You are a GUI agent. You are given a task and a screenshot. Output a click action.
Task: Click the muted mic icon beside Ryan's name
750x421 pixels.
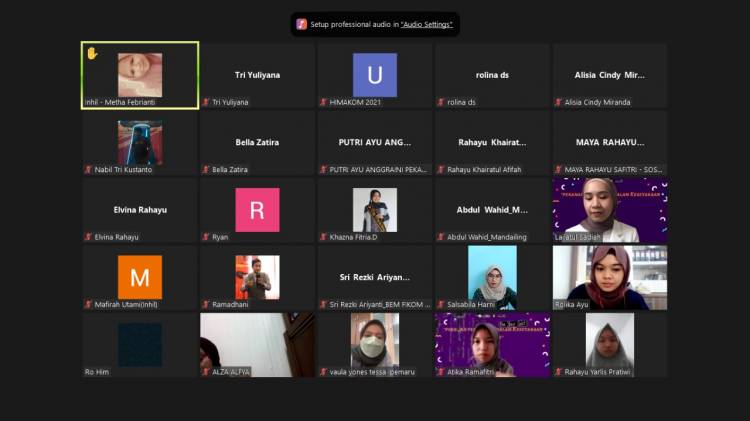pyautogui.click(x=206, y=237)
